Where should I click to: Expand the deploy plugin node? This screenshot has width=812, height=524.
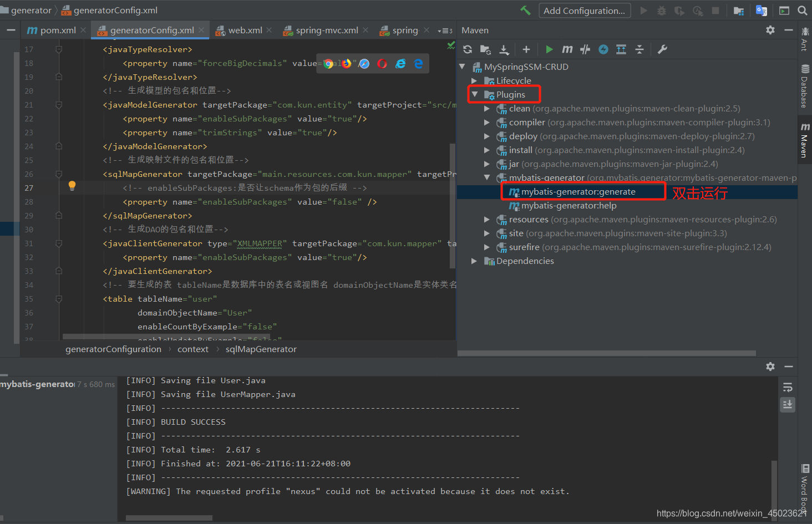tap(486, 136)
